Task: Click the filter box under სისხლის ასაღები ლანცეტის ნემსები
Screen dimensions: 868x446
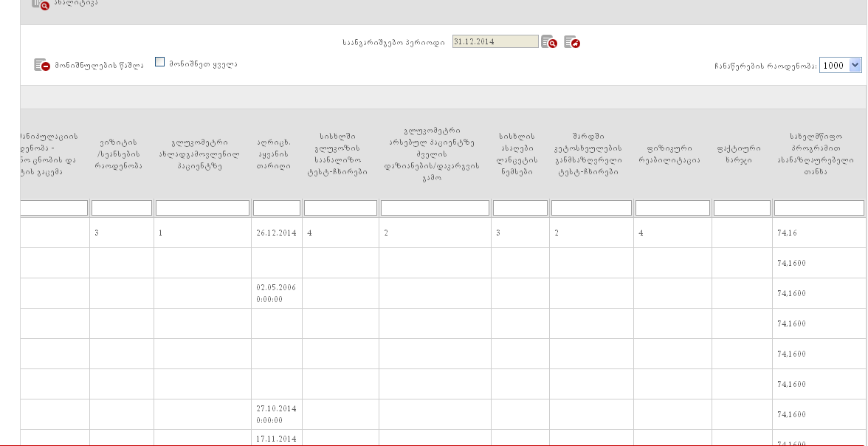Action: (520, 208)
